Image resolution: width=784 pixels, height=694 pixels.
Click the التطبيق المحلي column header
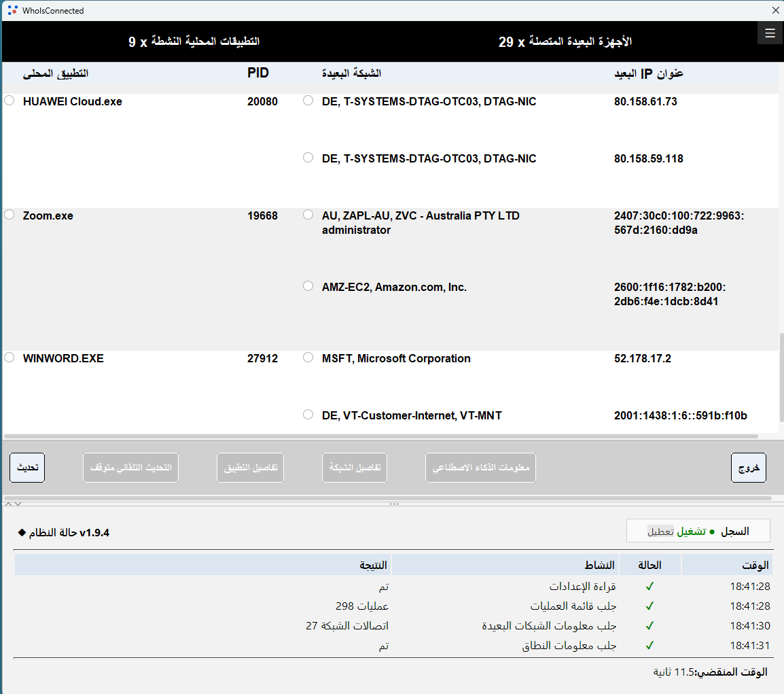tap(56, 73)
